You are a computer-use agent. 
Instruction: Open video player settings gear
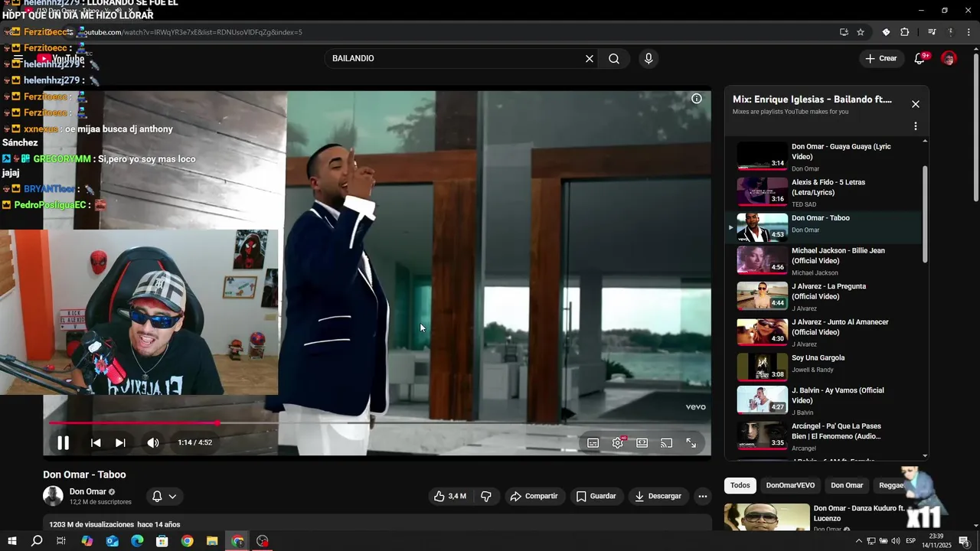pyautogui.click(x=618, y=442)
